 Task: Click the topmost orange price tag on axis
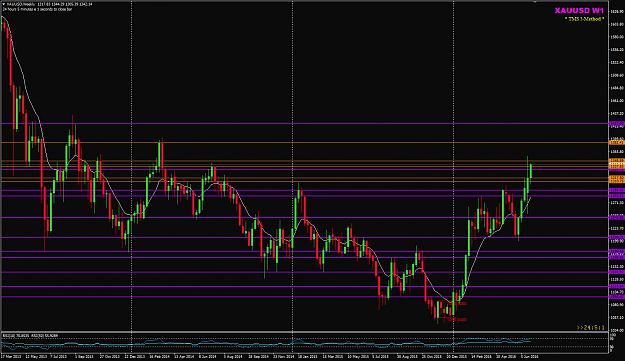[x=617, y=142]
